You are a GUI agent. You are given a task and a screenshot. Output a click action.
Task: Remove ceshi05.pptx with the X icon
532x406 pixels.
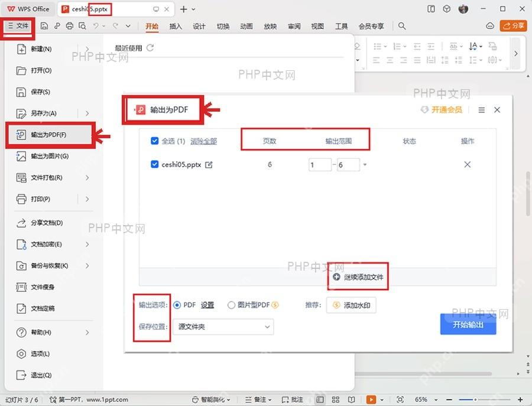click(467, 164)
